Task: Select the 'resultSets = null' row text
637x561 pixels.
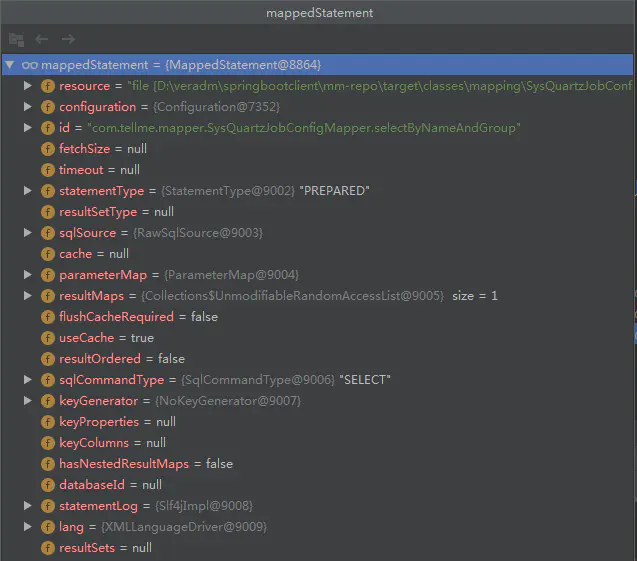Action: coord(106,548)
